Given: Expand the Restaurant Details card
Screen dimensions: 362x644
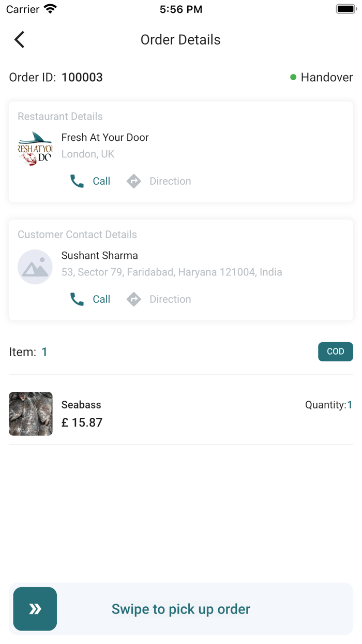Looking at the screenshot, I should tap(180, 152).
